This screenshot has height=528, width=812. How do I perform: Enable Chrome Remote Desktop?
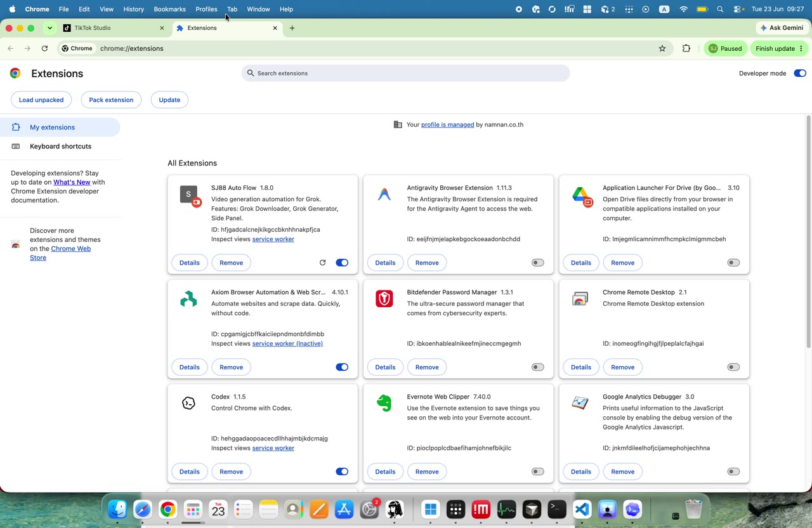click(733, 367)
